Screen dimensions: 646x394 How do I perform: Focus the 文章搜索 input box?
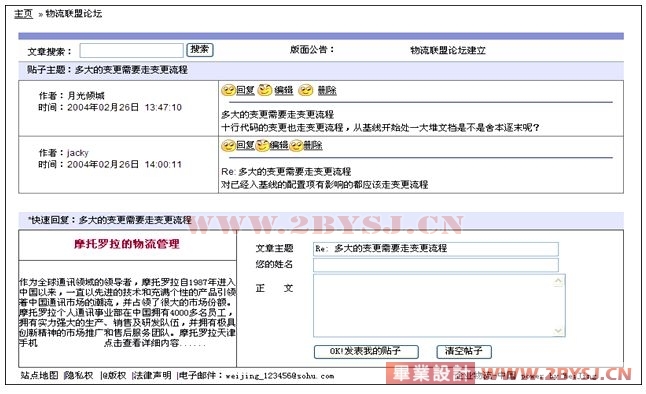(x=131, y=50)
